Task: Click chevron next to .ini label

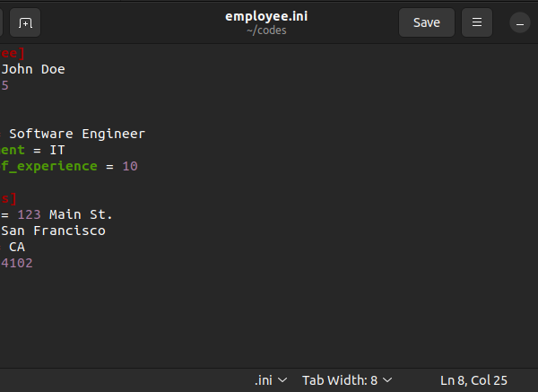Action: pyautogui.click(x=282, y=380)
